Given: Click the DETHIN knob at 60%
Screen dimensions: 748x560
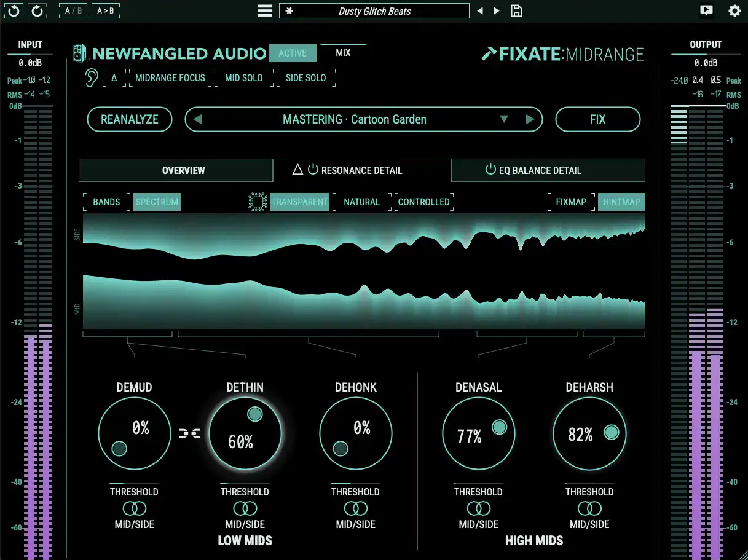Looking at the screenshot, I should pos(245,433).
